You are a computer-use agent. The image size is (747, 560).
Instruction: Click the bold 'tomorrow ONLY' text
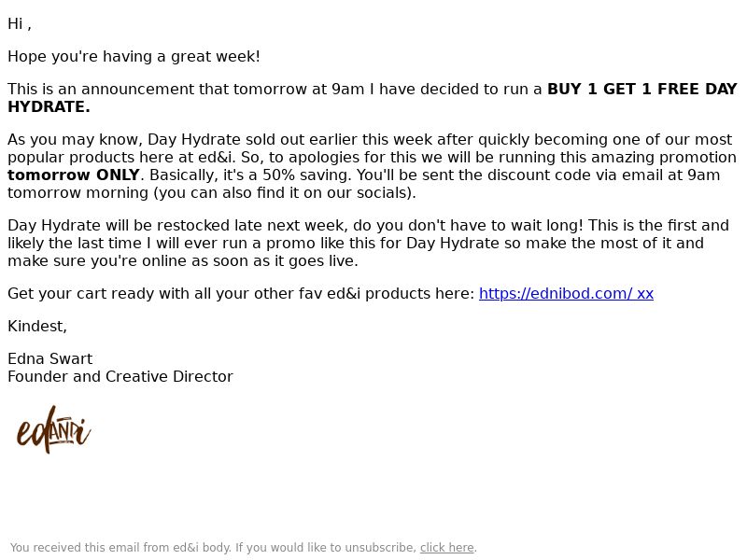[x=74, y=175]
